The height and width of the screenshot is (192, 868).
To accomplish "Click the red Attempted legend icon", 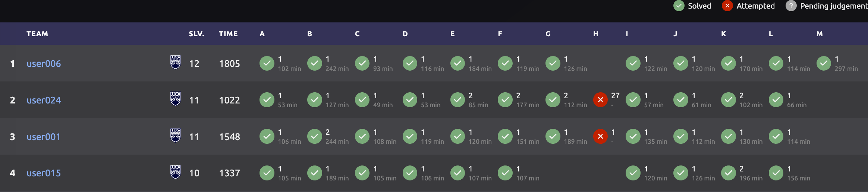I will (x=727, y=6).
